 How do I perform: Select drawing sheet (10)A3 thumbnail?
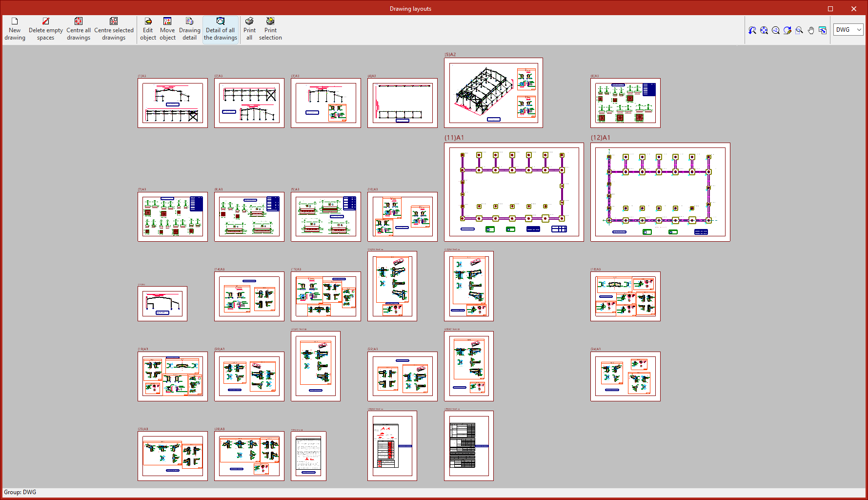(403, 217)
